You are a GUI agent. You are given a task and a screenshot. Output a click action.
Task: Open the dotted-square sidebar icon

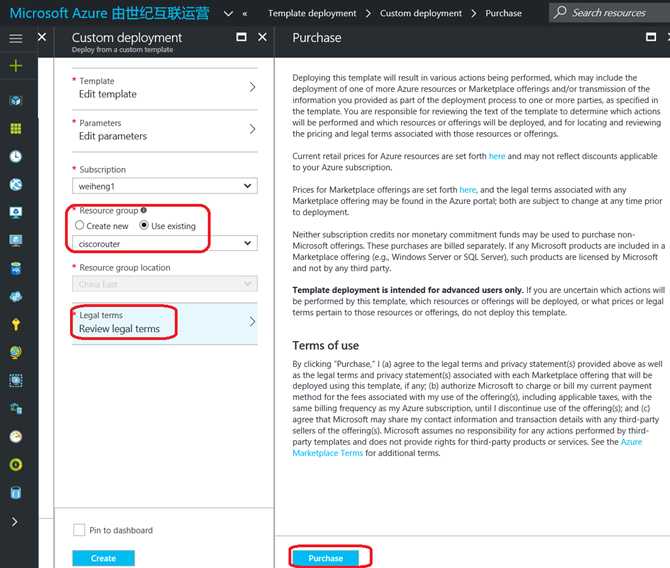tap(16, 380)
